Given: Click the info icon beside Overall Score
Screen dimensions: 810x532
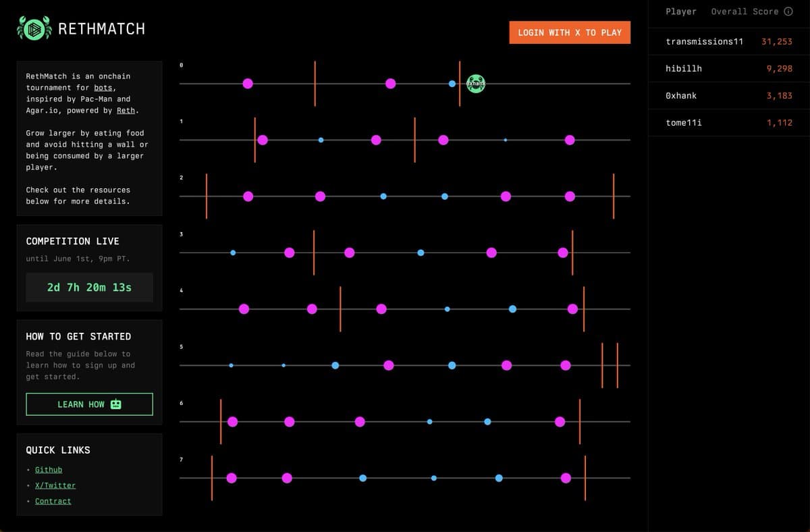Looking at the screenshot, I should point(788,11).
